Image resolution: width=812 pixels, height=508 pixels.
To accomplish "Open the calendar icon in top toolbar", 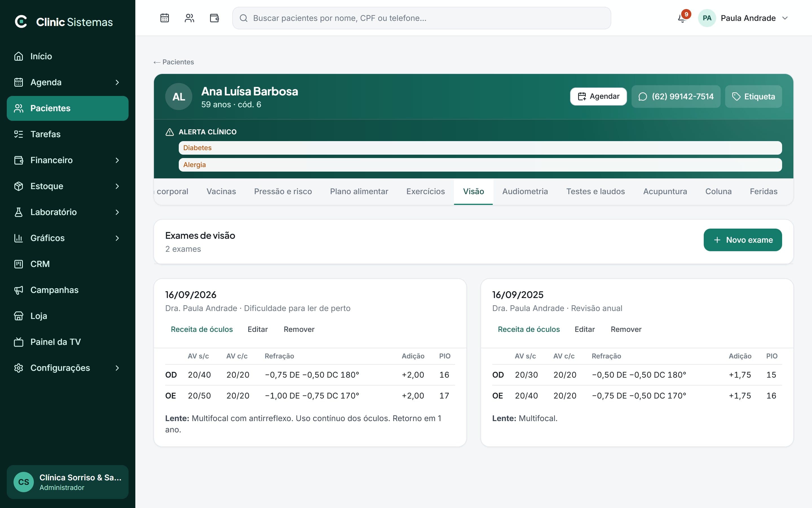I will click(164, 18).
